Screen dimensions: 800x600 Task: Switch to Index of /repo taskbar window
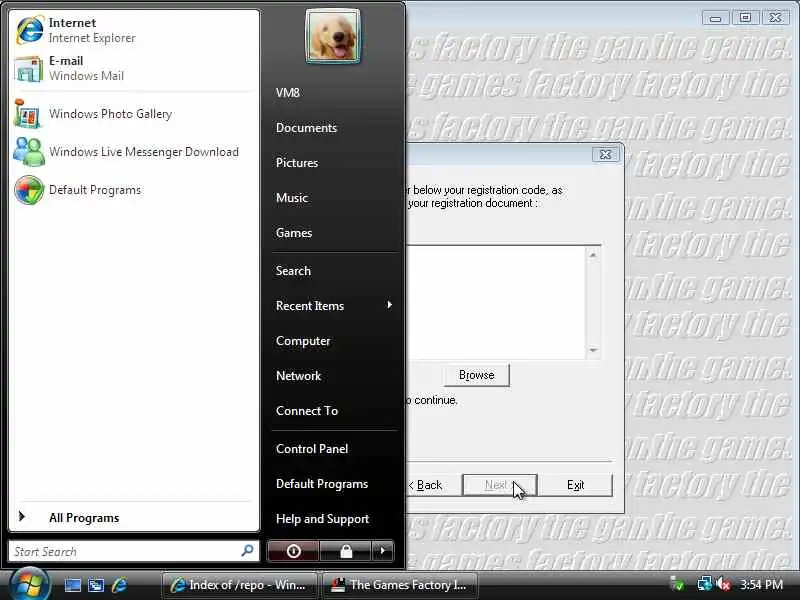point(239,585)
